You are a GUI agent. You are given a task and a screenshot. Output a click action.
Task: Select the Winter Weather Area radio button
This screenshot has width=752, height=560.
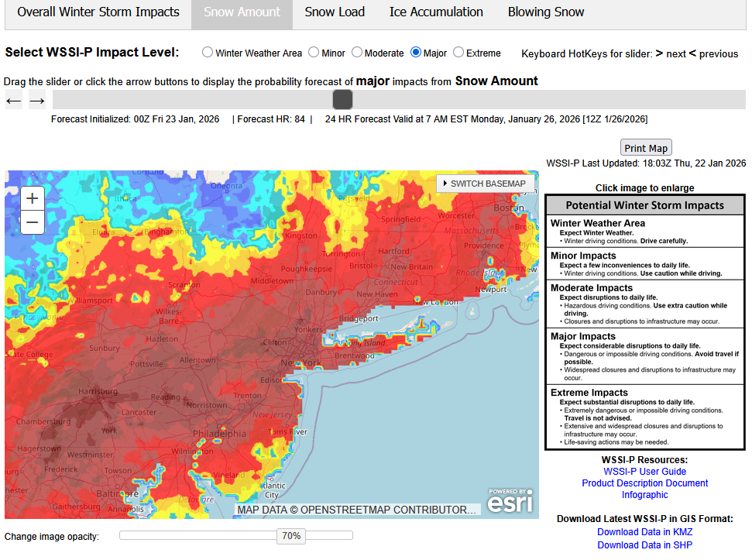pyautogui.click(x=208, y=53)
